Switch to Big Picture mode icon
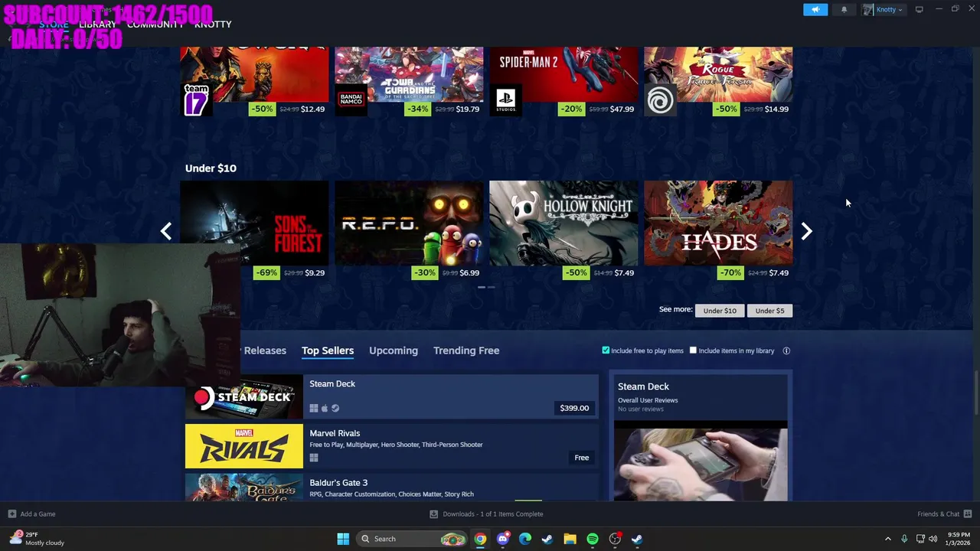This screenshot has width=980, height=551. pyautogui.click(x=920, y=9)
